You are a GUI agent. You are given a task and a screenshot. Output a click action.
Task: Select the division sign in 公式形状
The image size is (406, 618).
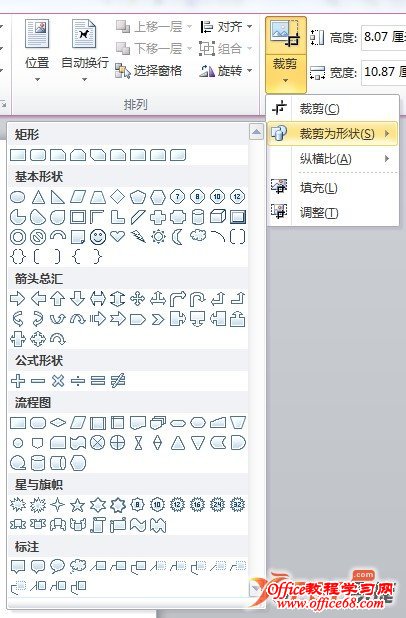click(78, 381)
